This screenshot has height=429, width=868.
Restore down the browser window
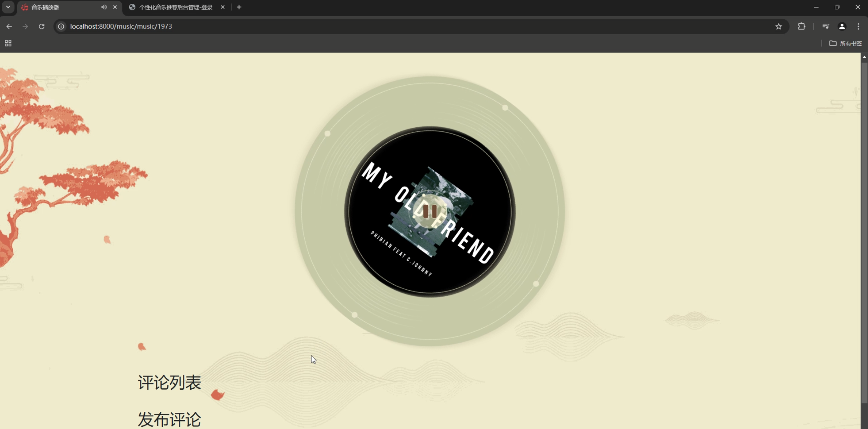tap(837, 7)
